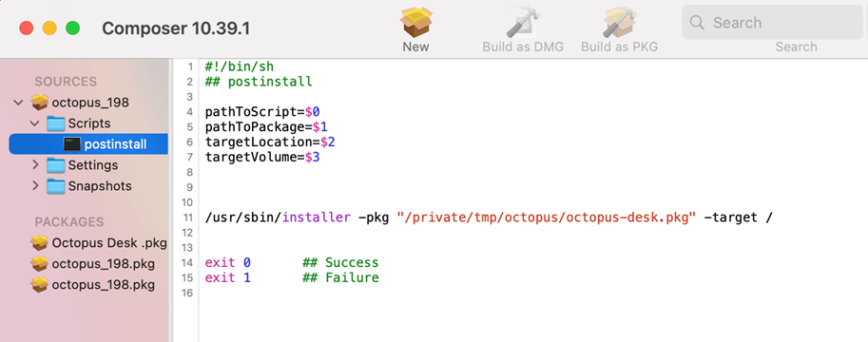Click the green zoom window button
This screenshot has height=342, width=868.
(72, 28)
